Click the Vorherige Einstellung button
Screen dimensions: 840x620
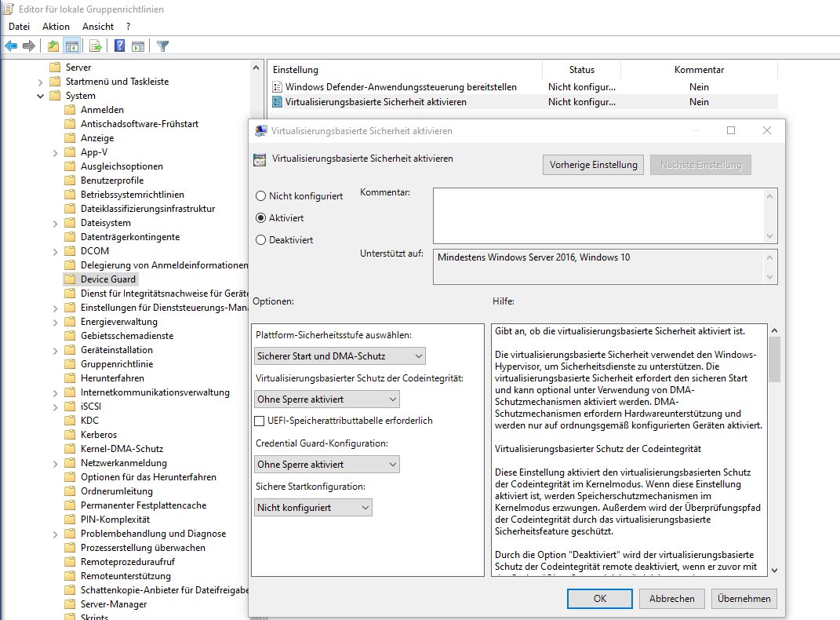pyautogui.click(x=593, y=165)
